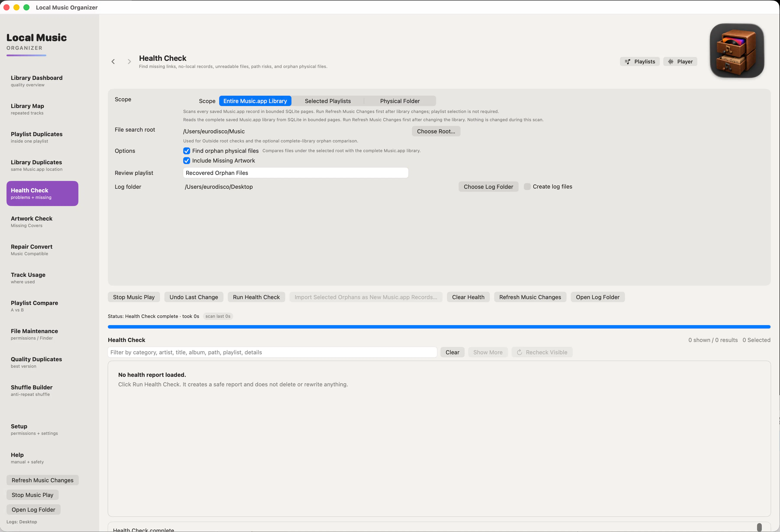Screen dimensions: 780x532
Task: Click the Review playlist name field
Action: (296, 173)
